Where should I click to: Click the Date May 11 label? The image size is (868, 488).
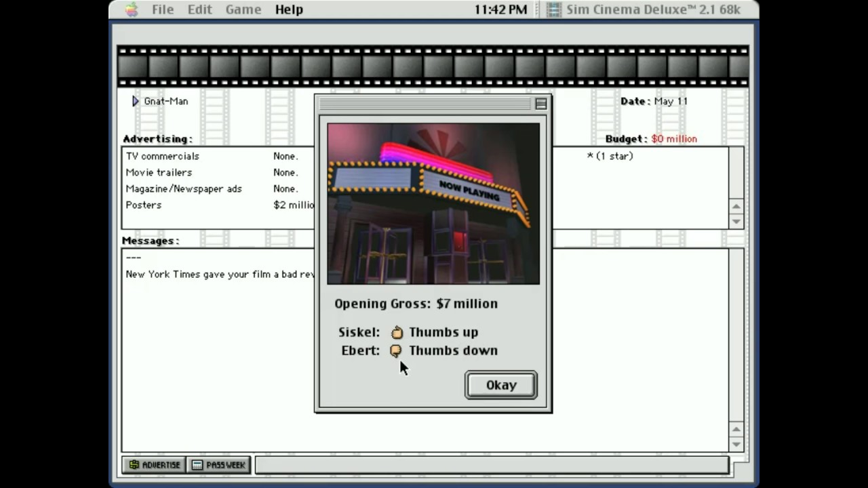click(654, 101)
